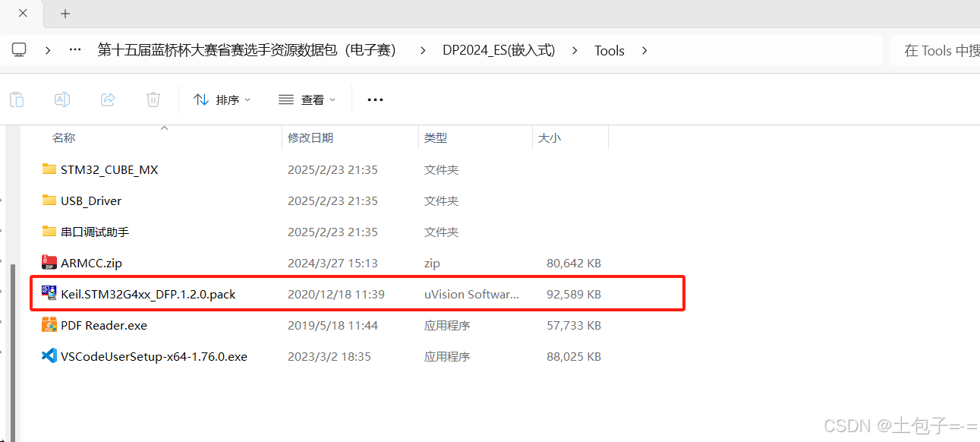The image size is (980, 442).
Task: Expand the chevron after DP2024_ES breadcrumb
Action: (575, 51)
